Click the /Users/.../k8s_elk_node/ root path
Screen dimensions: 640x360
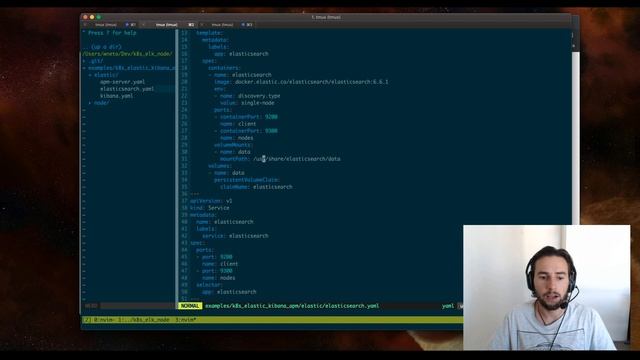pos(127,54)
